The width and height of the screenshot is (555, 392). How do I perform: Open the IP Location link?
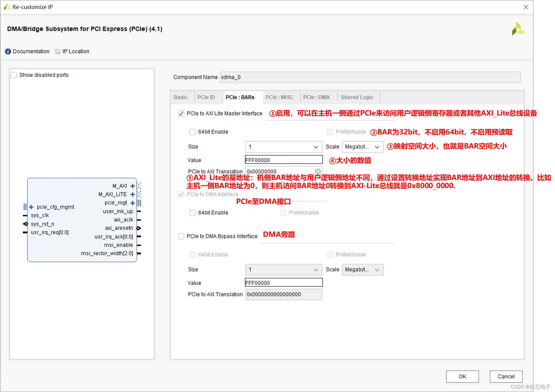(x=76, y=51)
